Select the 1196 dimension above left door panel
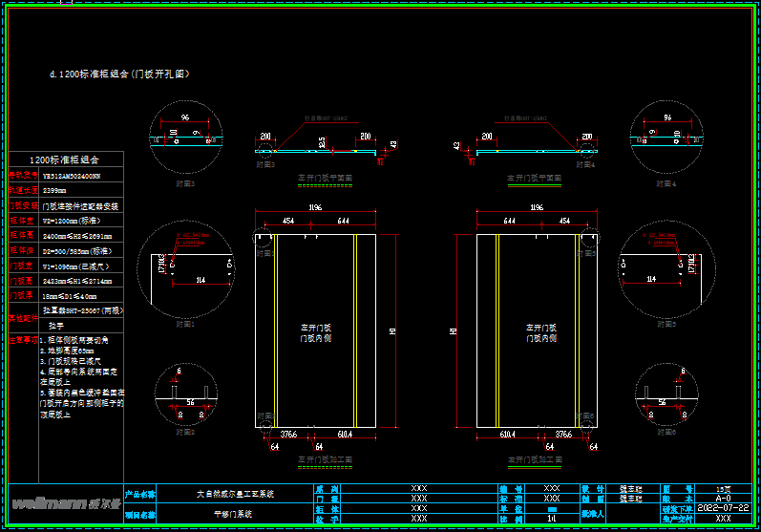The height and width of the screenshot is (532, 761). pos(314,207)
